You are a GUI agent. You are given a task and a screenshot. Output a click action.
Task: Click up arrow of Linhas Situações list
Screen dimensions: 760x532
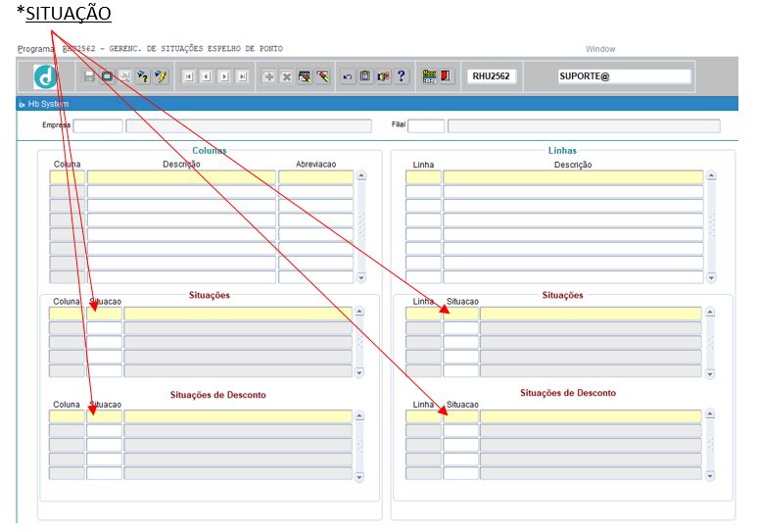[x=710, y=313]
